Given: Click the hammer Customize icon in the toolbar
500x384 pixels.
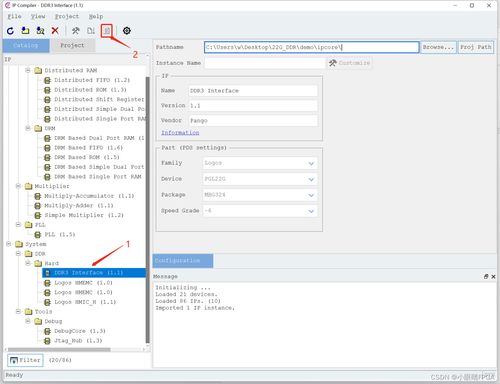Looking at the screenshot, I should pyautogui.click(x=76, y=31).
